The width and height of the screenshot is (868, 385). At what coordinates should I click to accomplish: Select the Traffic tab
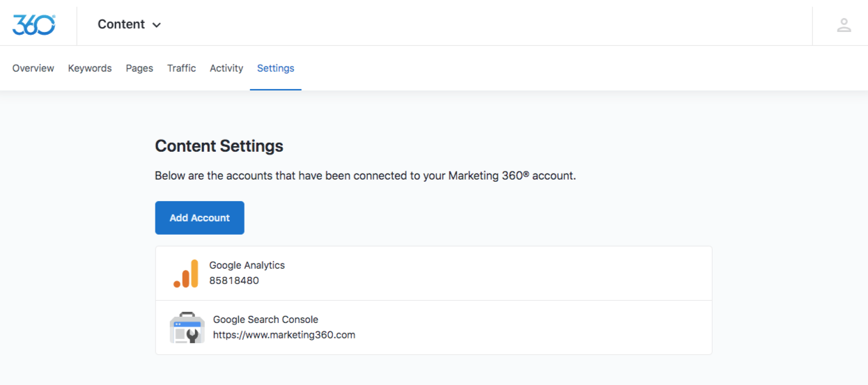[x=181, y=68]
